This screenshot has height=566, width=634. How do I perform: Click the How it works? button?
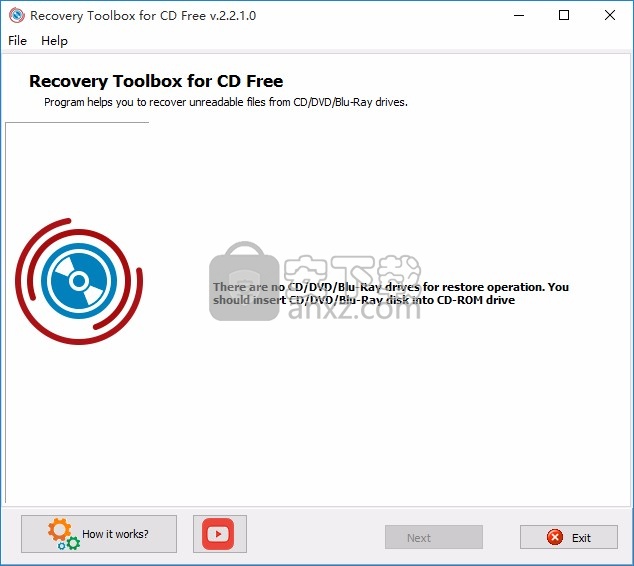click(x=99, y=534)
